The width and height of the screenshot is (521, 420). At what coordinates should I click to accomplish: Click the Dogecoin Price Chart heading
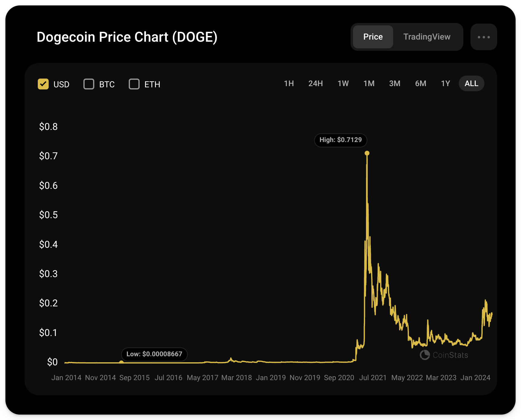pos(127,37)
